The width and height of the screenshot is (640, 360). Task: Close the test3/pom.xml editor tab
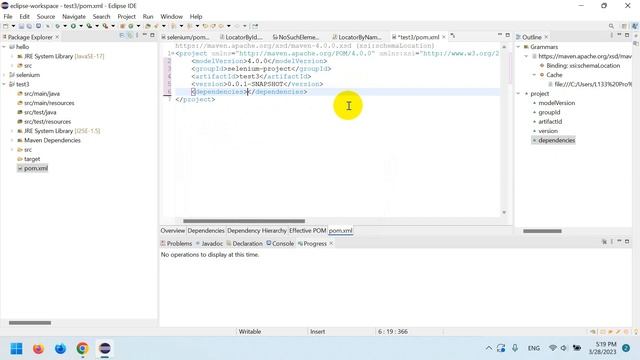(444, 37)
